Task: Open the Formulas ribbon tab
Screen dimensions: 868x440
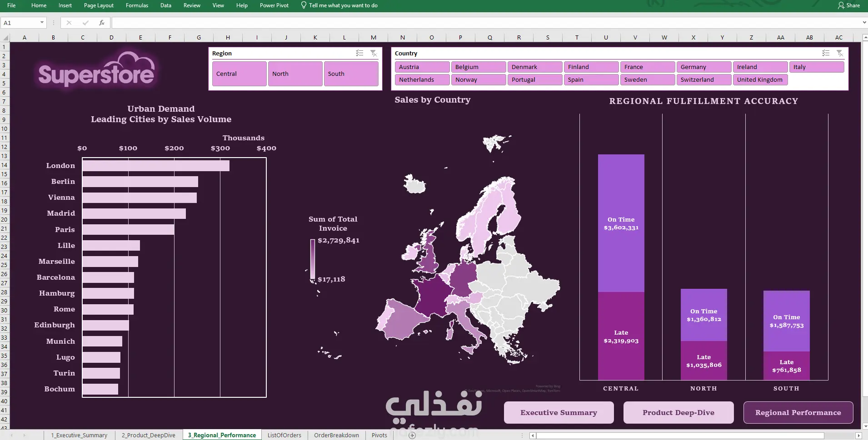Action: [x=137, y=5]
